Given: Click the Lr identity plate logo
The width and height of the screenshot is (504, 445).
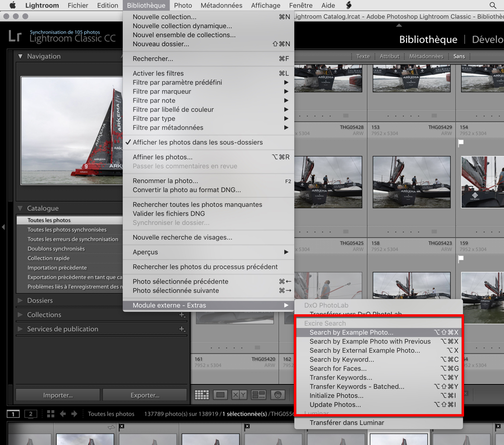Looking at the screenshot, I should [x=15, y=36].
